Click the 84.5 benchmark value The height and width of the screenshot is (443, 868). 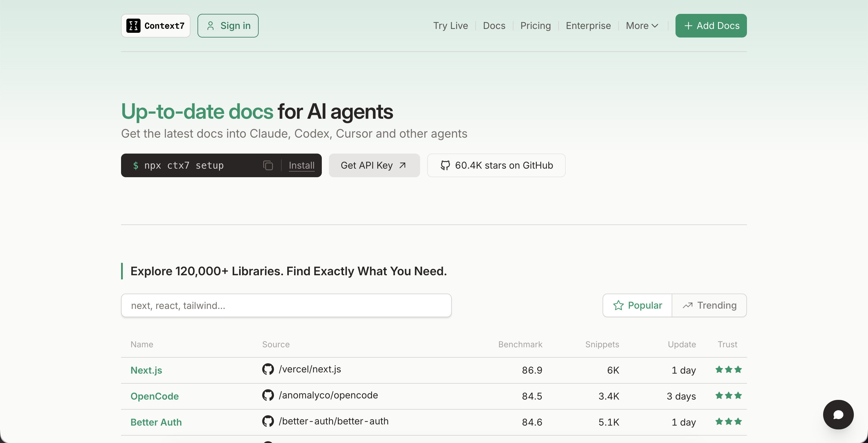tap(532, 396)
